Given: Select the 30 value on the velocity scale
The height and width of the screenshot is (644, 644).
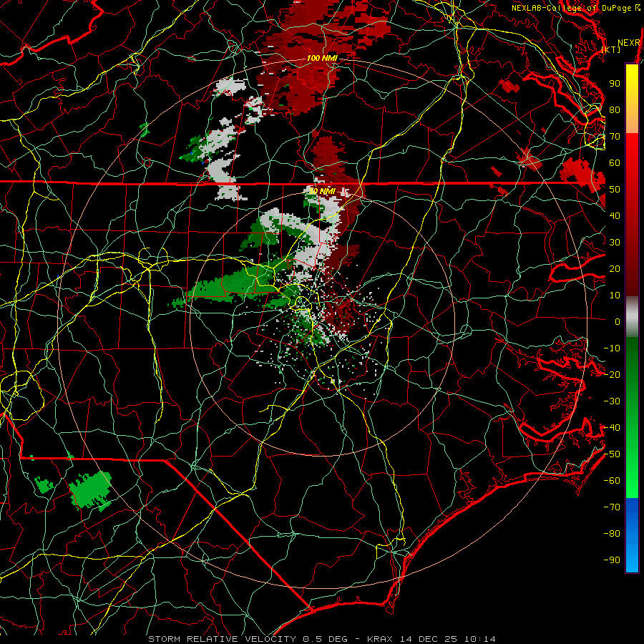Looking at the screenshot, I should click(615, 243).
